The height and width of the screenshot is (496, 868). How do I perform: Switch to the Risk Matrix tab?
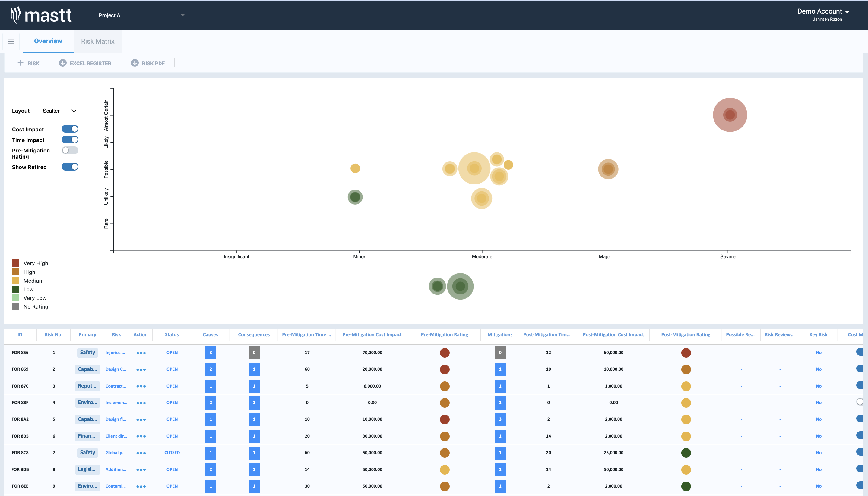[97, 42]
